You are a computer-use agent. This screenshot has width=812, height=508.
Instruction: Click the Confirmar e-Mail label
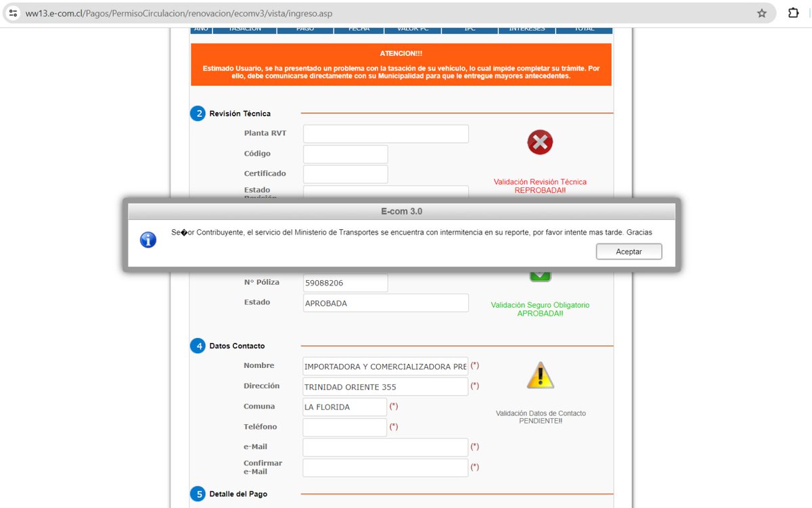point(263,467)
